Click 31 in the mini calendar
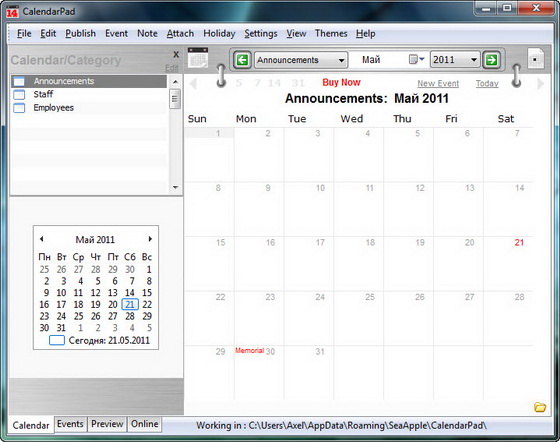 tap(61, 328)
